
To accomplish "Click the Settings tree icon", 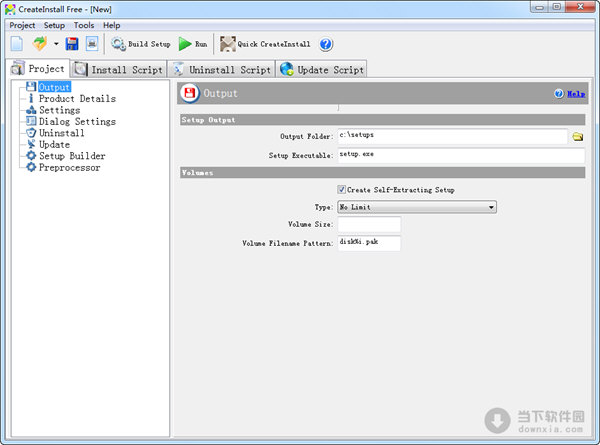I will (x=31, y=110).
